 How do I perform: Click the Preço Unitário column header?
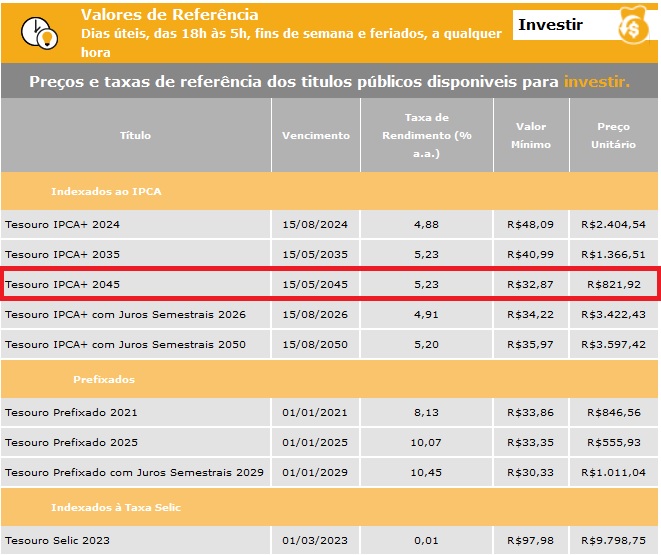click(x=615, y=135)
